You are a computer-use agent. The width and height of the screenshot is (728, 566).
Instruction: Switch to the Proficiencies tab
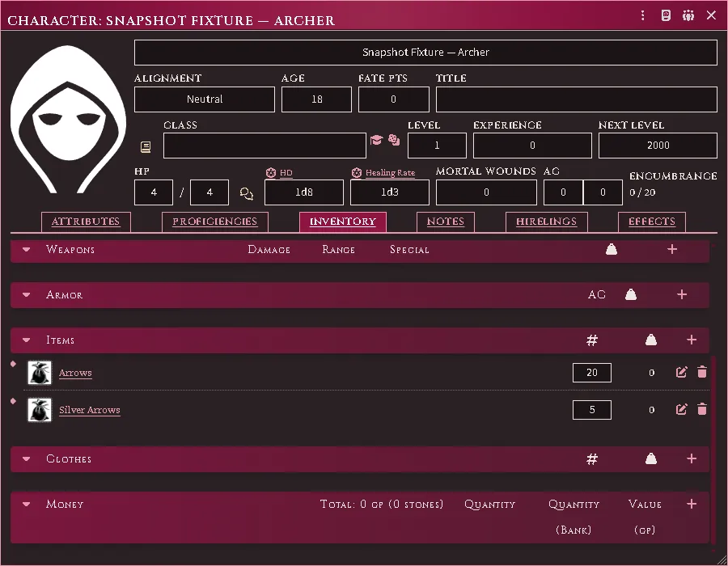coord(215,222)
